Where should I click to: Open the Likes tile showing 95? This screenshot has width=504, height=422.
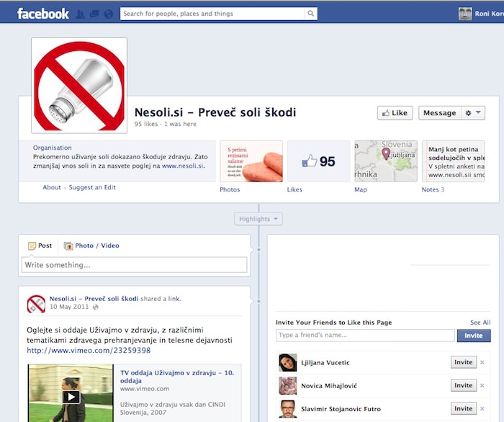point(318,161)
